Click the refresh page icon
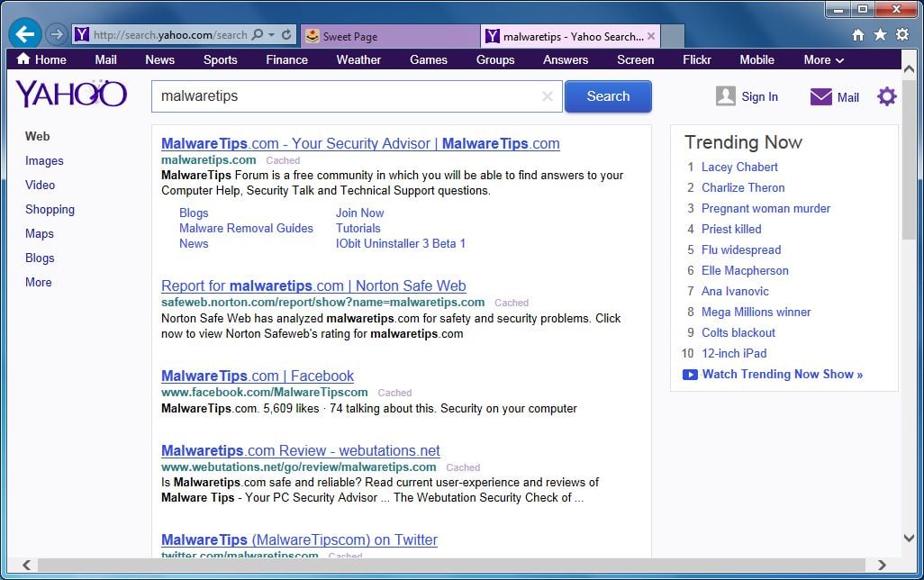The width and height of the screenshot is (924, 580). (286, 35)
